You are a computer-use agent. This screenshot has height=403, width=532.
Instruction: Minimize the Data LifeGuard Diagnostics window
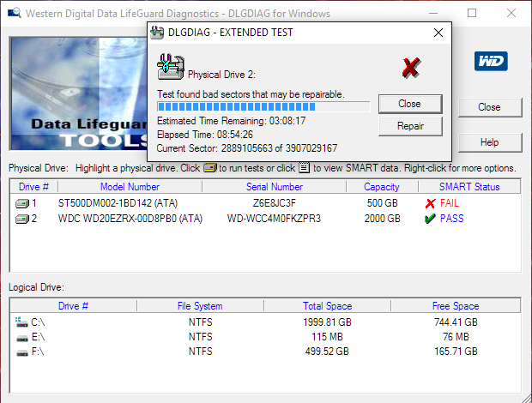point(433,13)
